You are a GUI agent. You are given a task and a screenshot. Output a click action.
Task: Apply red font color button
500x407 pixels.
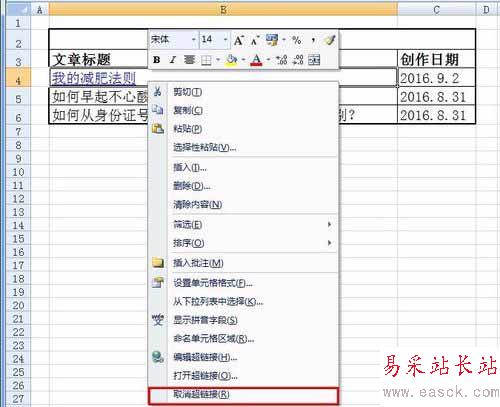(256, 60)
